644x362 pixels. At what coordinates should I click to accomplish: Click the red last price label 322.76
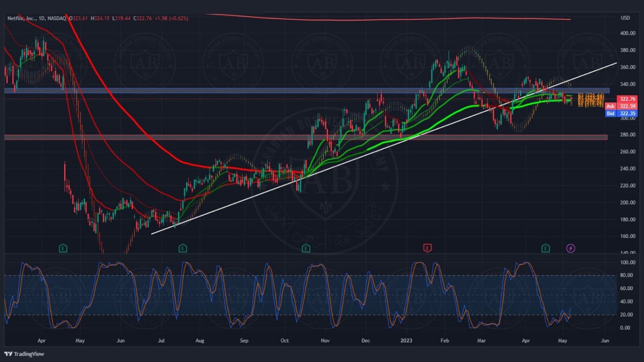[x=627, y=99]
